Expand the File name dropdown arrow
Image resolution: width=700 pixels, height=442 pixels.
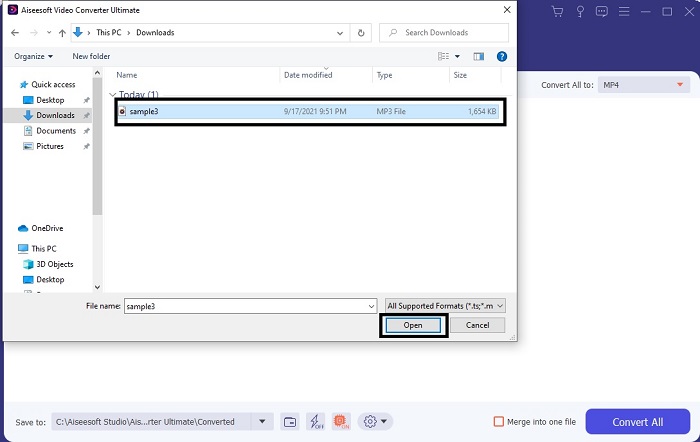pos(371,306)
